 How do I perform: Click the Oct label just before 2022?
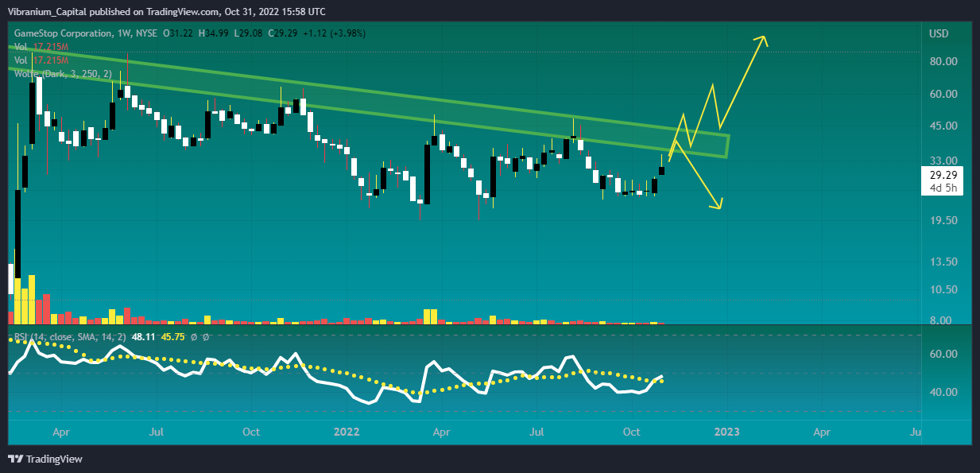251,432
